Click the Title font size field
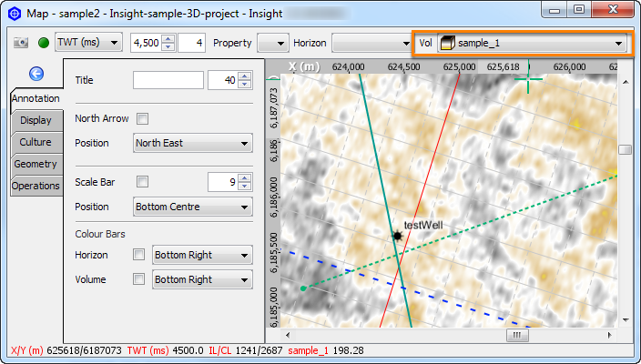This screenshot has width=641, height=364. 222,80
